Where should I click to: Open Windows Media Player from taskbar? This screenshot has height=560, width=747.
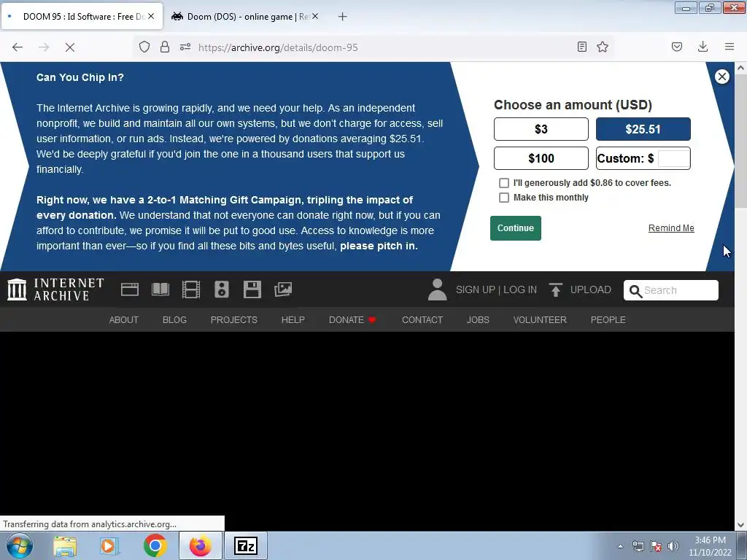[109, 546]
